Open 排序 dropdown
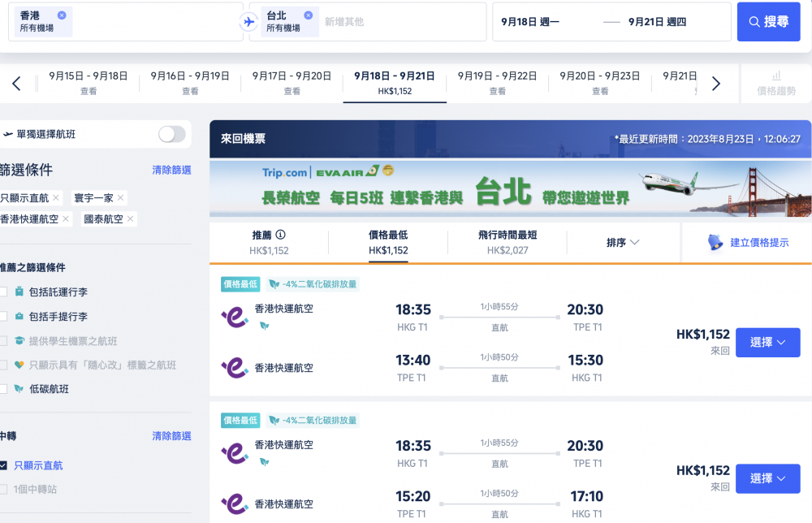This screenshot has width=812, height=523. (x=623, y=242)
